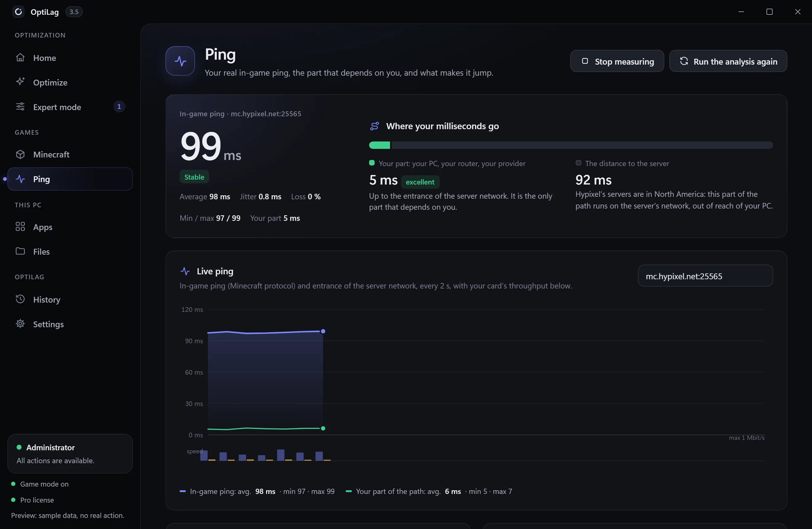Click the server address field mc.hypixel.net:25565
Viewport: 812px width, 529px height.
(705, 276)
